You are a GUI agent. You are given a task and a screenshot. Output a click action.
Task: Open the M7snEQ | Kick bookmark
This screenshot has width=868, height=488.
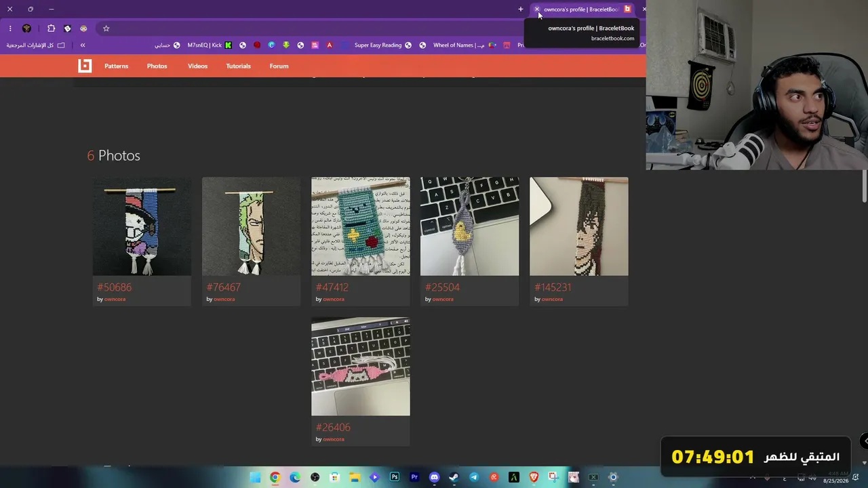tap(210, 45)
